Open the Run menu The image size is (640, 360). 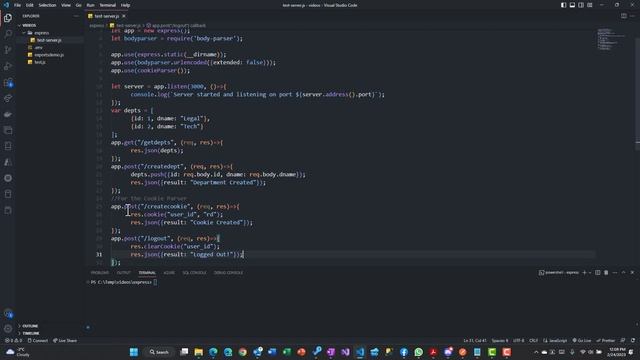coord(91,5)
